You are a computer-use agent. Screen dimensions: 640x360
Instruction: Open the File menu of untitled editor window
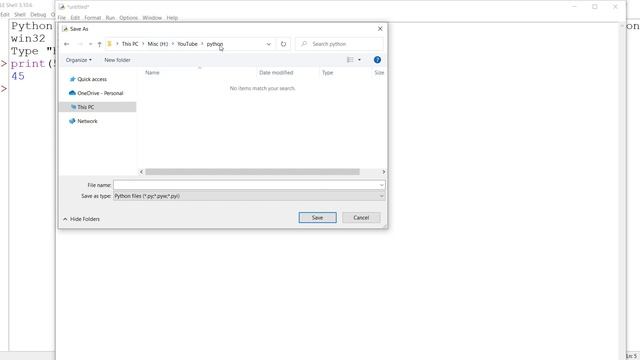tap(62, 18)
